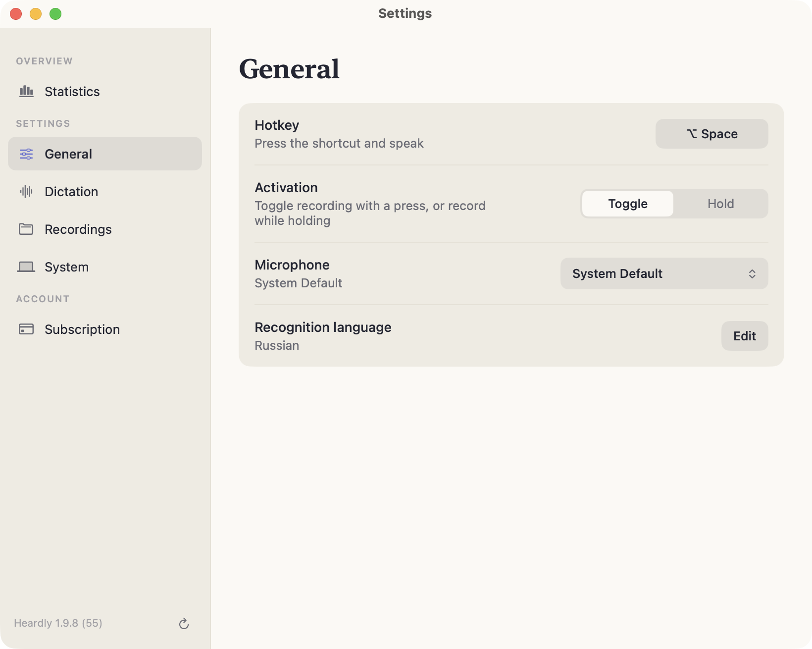Screen dimensions: 812x649
Task: Open the Recordings page
Action: click(105, 229)
